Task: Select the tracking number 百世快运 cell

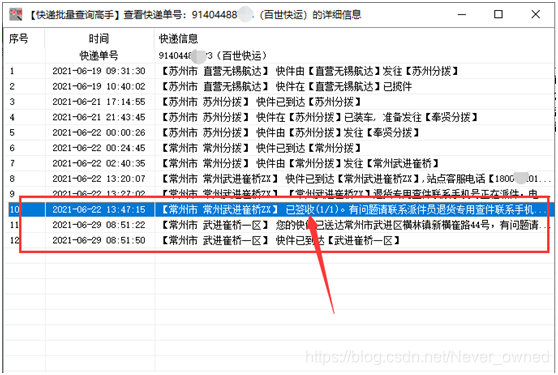Action: (212, 56)
